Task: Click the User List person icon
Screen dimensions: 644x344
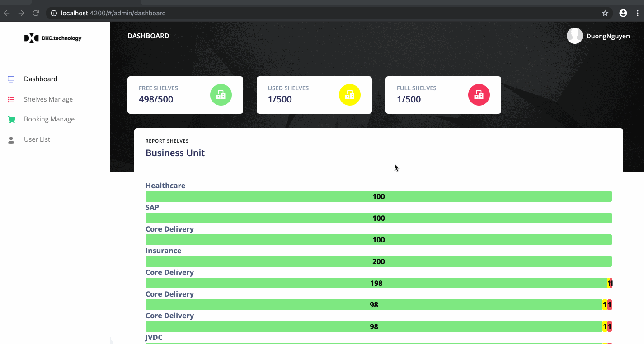Action: 11,140
